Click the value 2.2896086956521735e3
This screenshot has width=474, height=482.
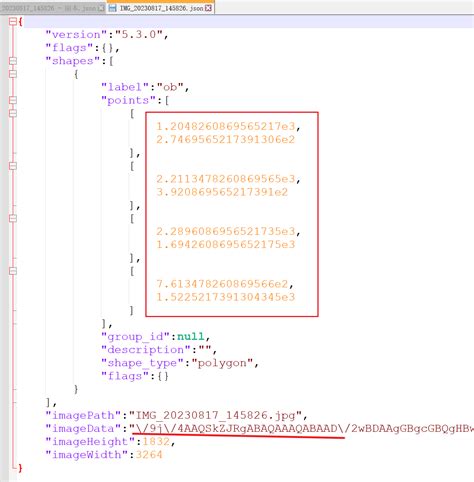tap(226, 231)
